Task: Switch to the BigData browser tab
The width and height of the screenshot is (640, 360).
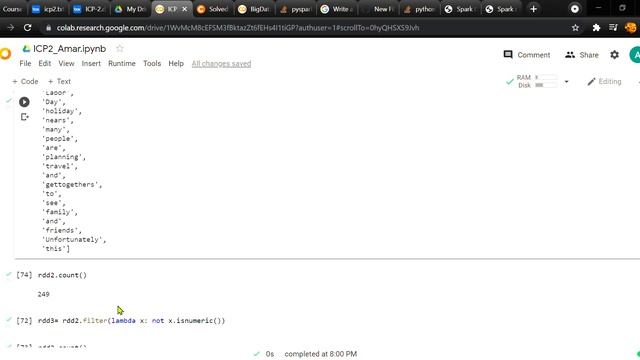Action: click(253, 9)
